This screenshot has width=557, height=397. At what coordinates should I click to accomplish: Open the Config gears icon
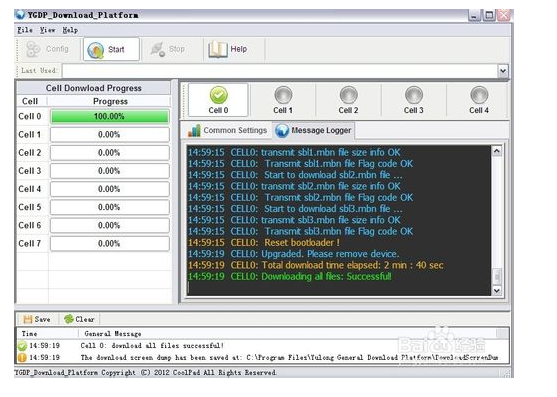coord(34,49)
